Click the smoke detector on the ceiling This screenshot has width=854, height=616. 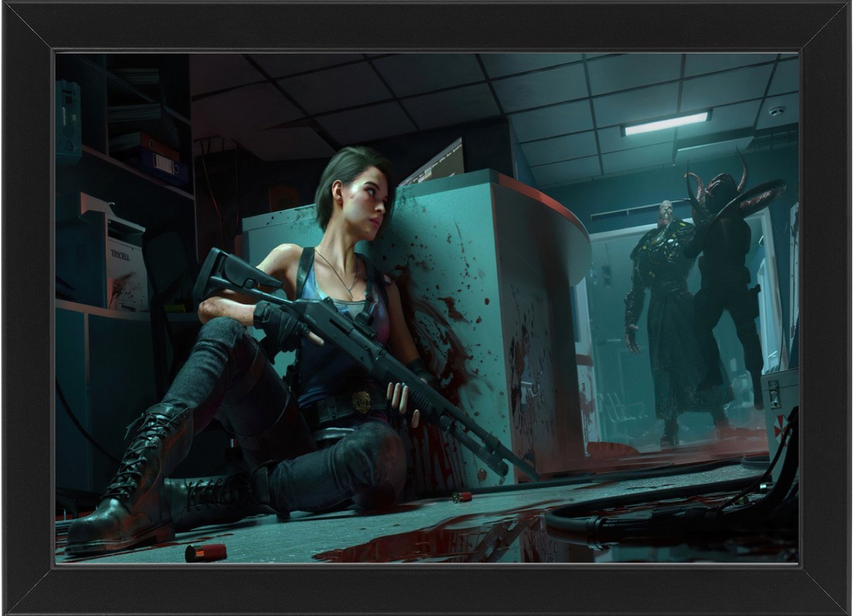[777, 111]
